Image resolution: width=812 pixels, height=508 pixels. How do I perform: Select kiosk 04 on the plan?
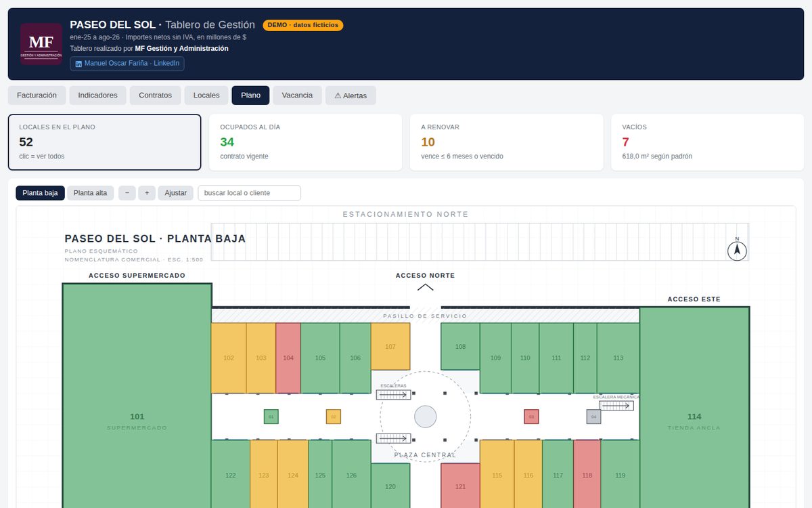(593, 417)
